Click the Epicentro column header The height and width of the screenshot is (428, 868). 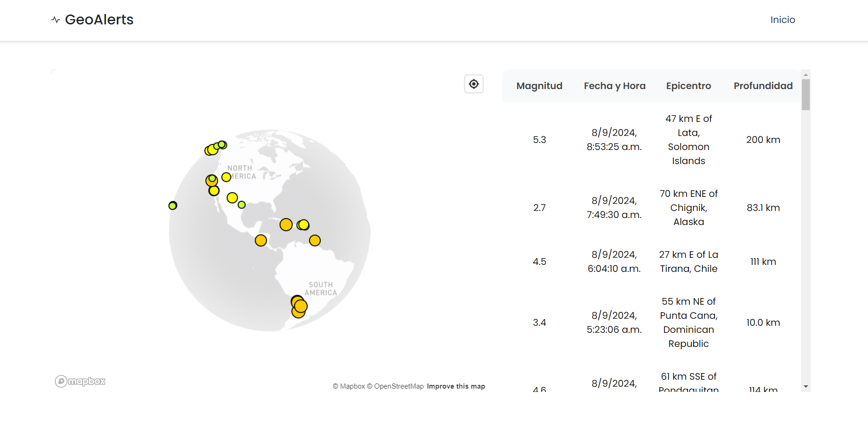688,86
